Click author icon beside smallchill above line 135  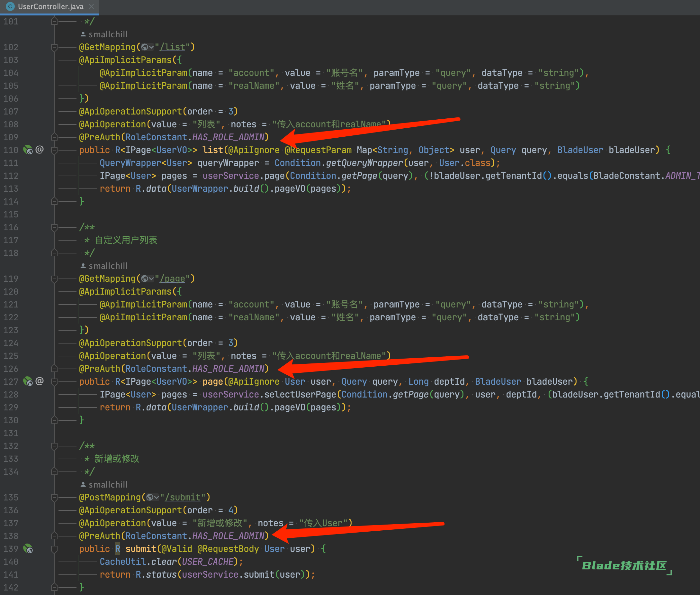click(83, 485)
